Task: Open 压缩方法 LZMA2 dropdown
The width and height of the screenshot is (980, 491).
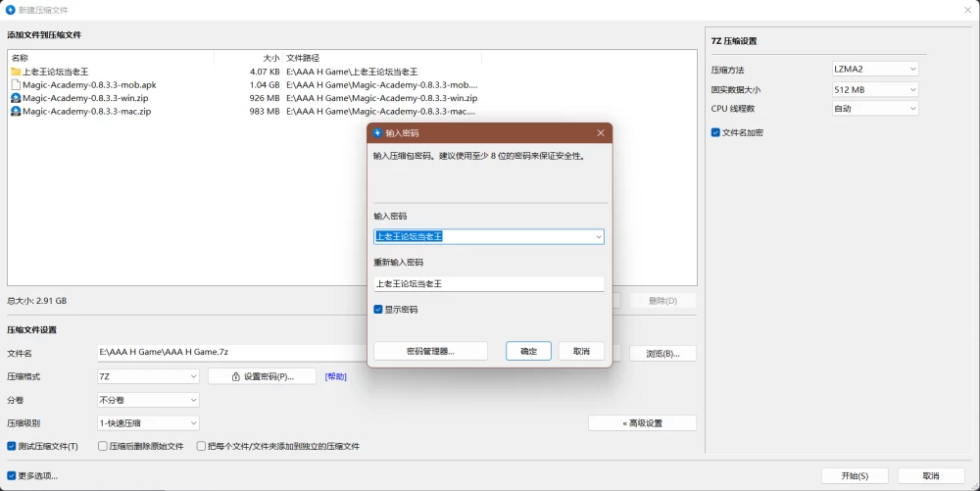Action: [875, 70]
